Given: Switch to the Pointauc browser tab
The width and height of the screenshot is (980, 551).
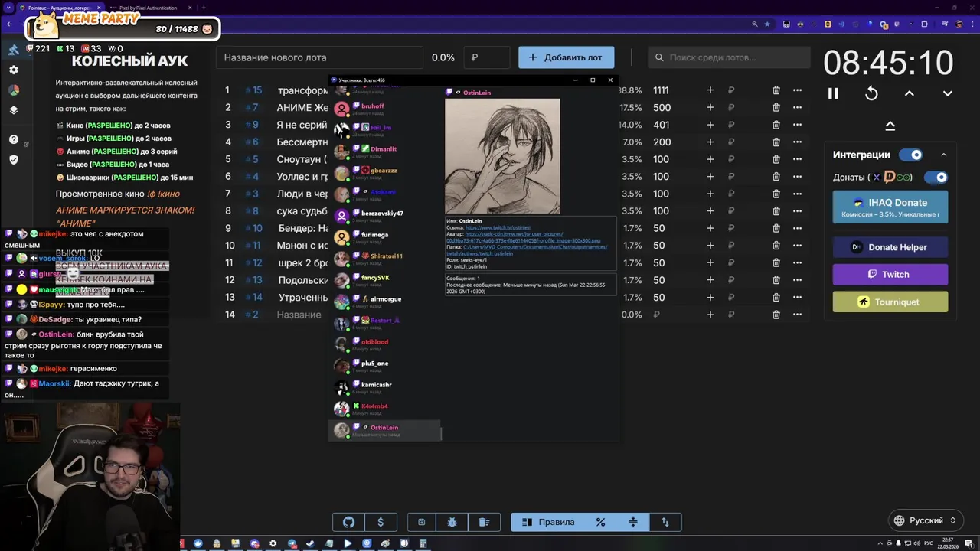Looking at the screenshot, I should (x=59, y=8).
